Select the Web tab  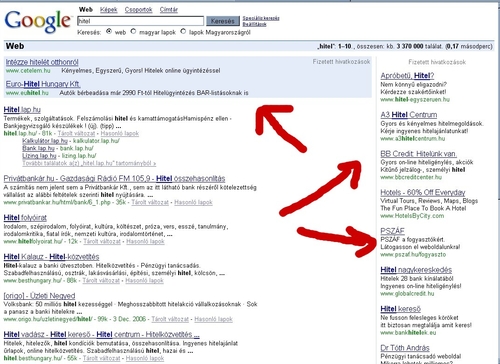click(86, 10)
